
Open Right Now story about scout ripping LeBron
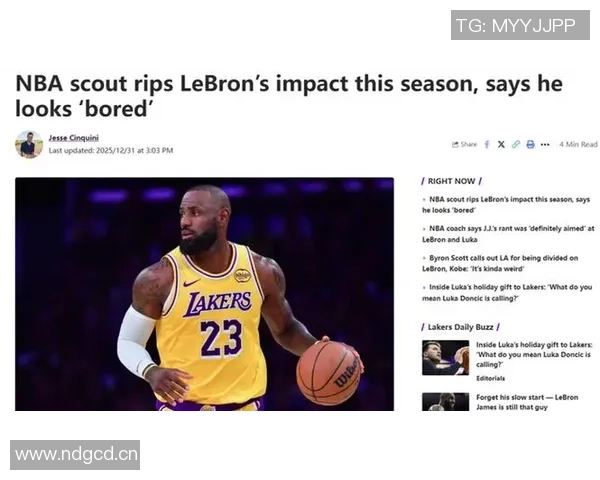[506, 205]
